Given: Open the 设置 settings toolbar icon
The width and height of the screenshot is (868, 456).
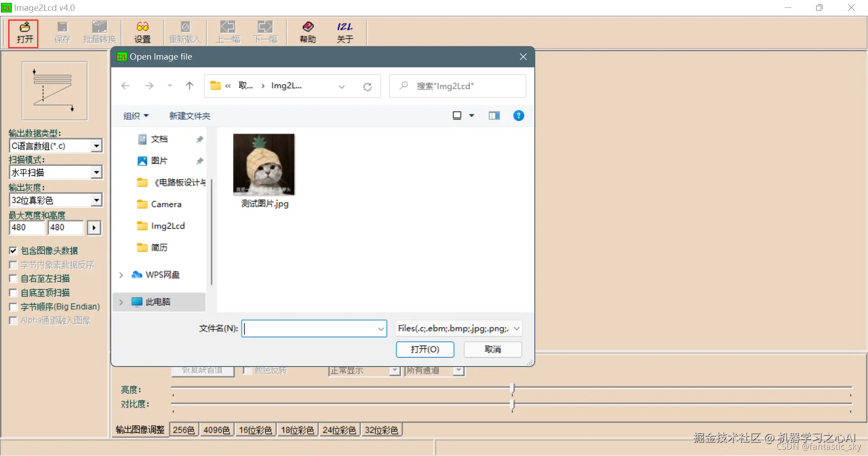Looking at the screenshot, I should click(142, 33).
